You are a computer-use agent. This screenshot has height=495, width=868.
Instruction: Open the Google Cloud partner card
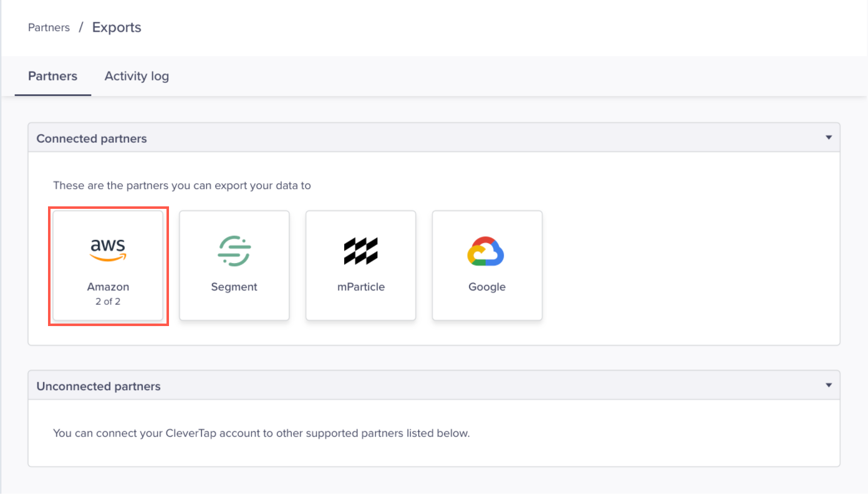tap(487, 266)
